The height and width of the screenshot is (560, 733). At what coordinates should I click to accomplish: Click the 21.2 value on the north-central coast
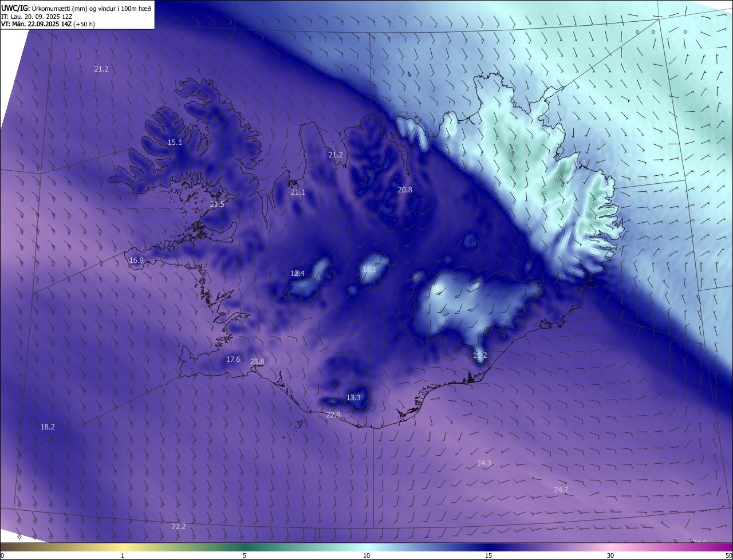[x=336, y=155]
